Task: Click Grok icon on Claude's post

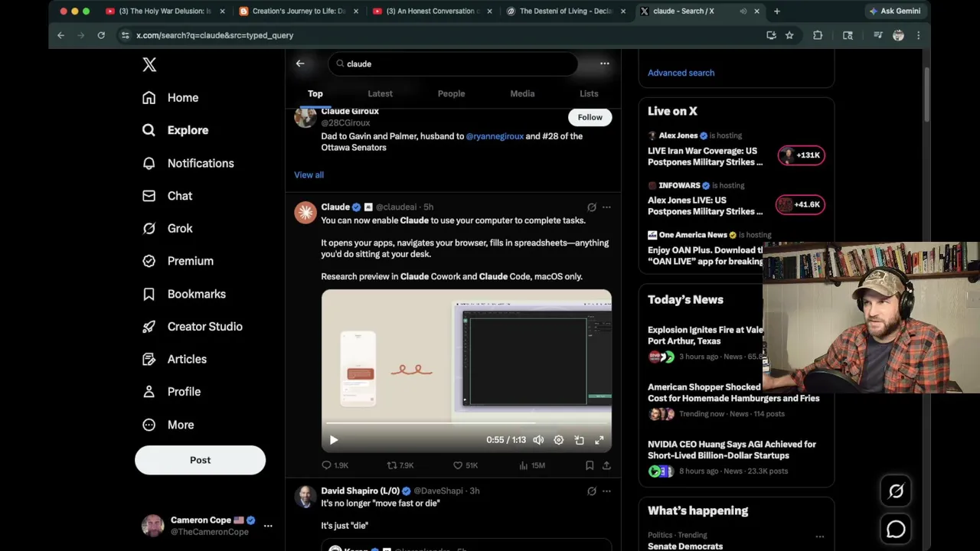Action: click(x=592, y=207)
